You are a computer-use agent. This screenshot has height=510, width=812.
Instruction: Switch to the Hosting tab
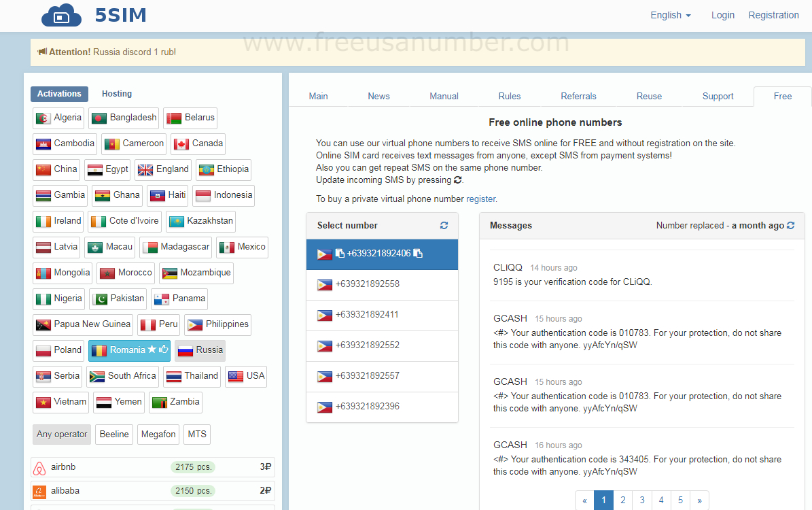117,94
